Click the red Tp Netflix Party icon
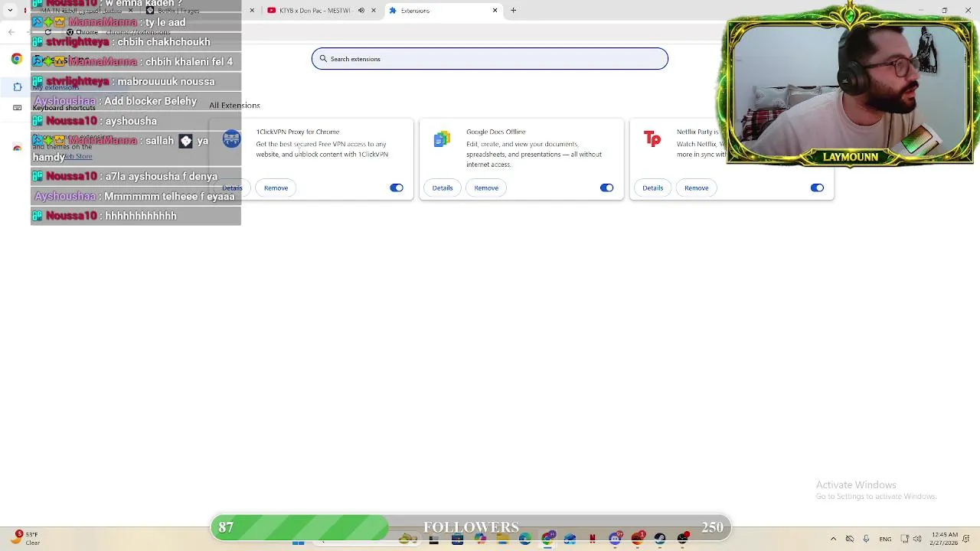 [x=652, y=139]
